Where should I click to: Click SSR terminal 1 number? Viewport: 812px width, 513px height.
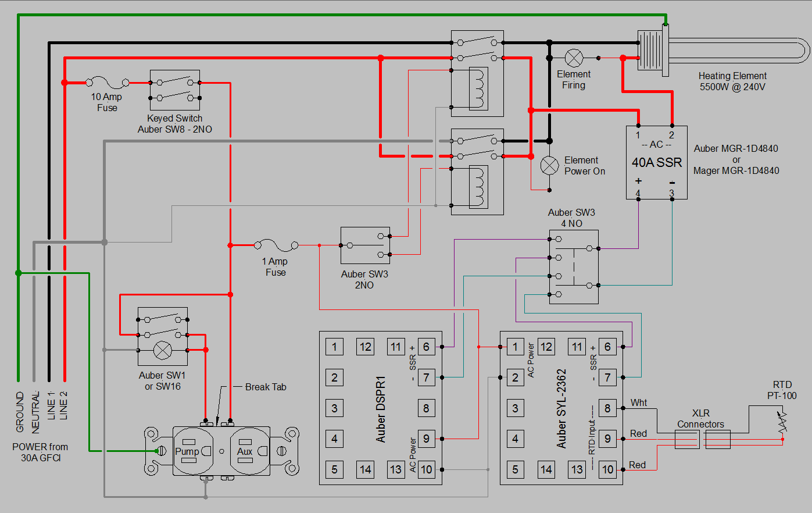click(x=638, y=135)
